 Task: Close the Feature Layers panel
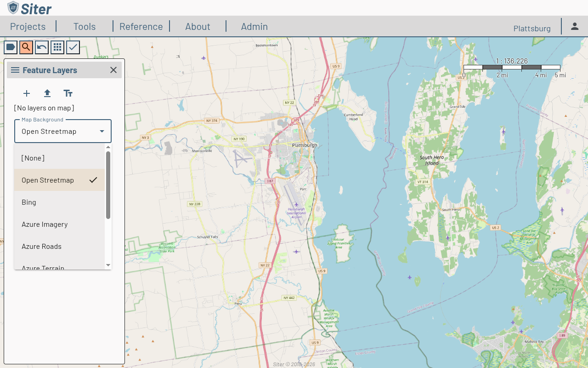point(113,70)
